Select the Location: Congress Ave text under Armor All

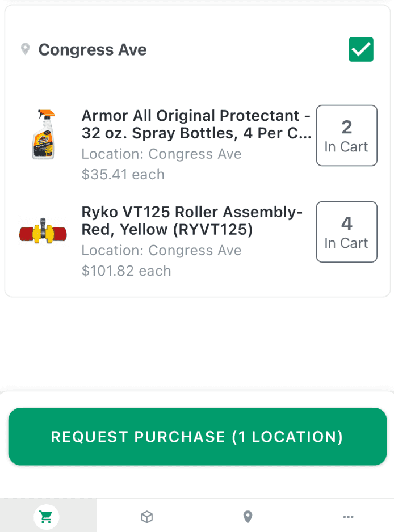pos(162,154)
